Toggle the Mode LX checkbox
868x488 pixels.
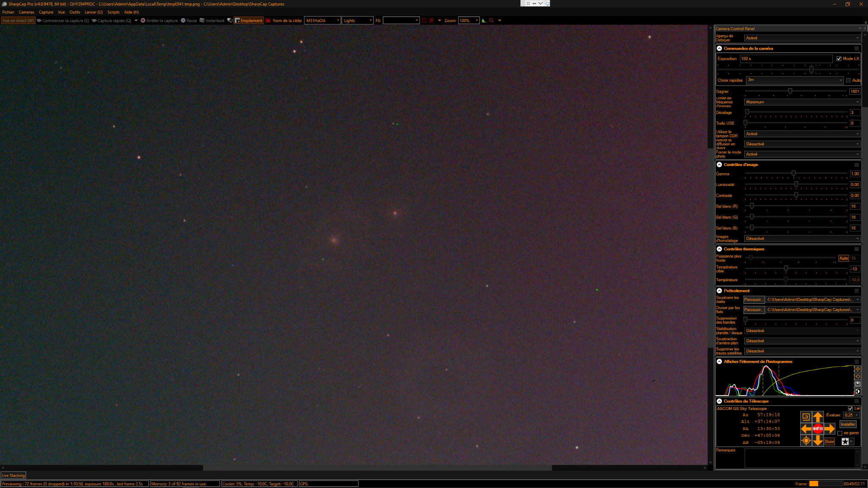(839, 59)
